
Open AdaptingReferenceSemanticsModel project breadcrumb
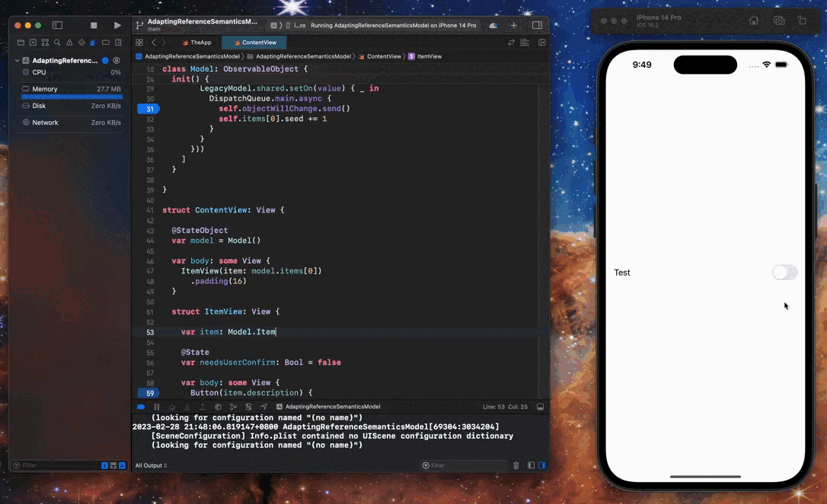tap(188, 56)
